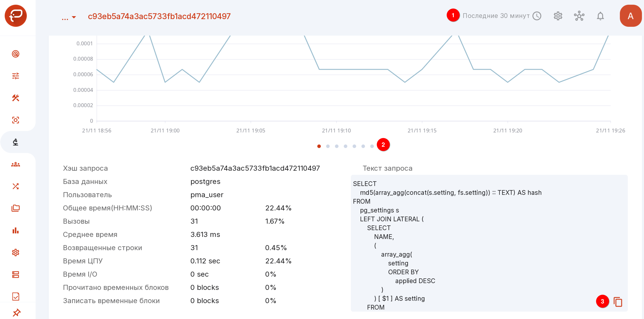Open the sliders tuning sidebar icon

tap(15, 76)
